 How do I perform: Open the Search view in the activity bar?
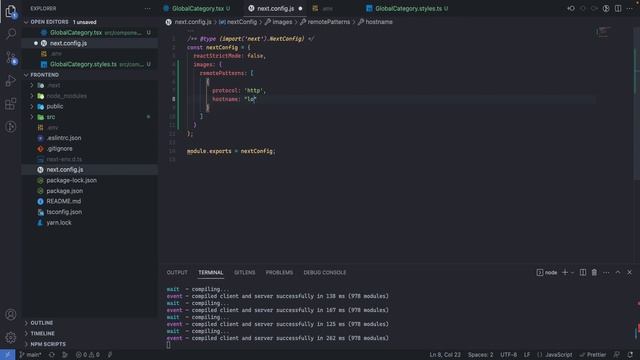pyautogui.click(x=11, y=33)
